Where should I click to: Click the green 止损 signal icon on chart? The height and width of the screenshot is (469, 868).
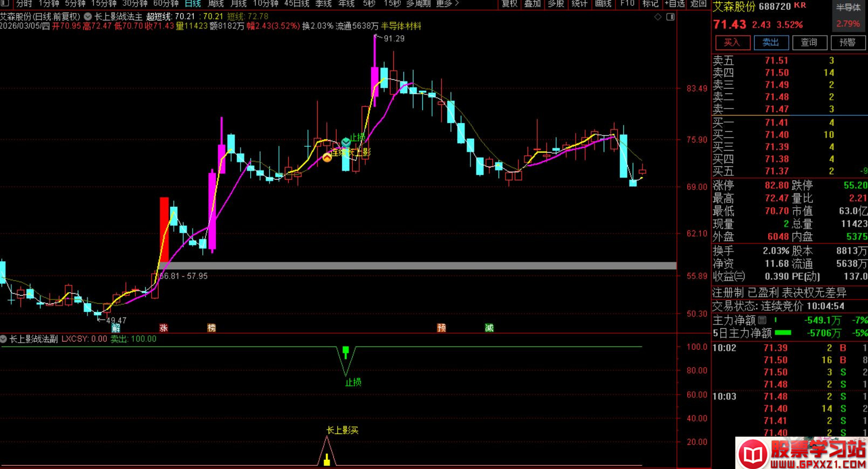click(346, 142)
